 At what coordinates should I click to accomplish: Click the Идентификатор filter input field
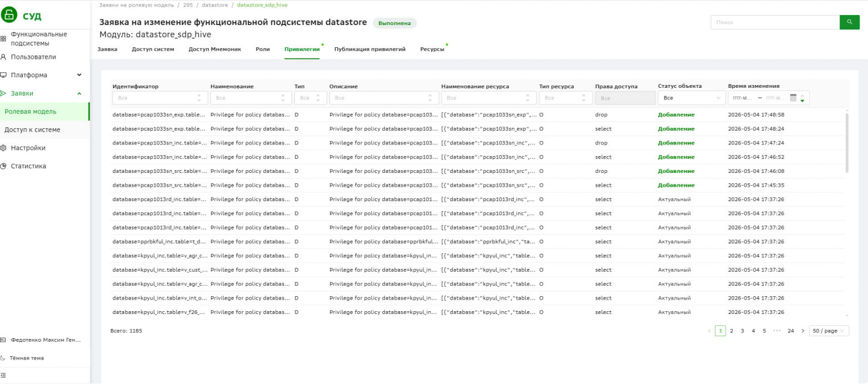pyautogui.click(x=160, y=98)
